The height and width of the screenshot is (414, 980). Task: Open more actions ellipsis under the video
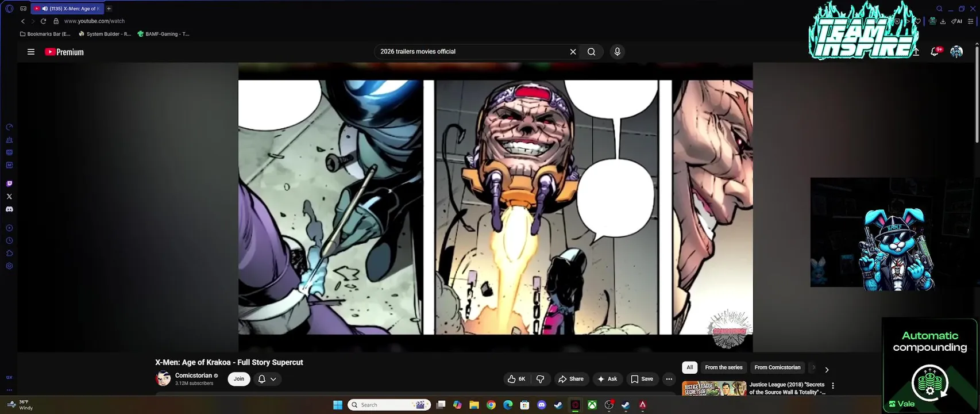point(669,379)
